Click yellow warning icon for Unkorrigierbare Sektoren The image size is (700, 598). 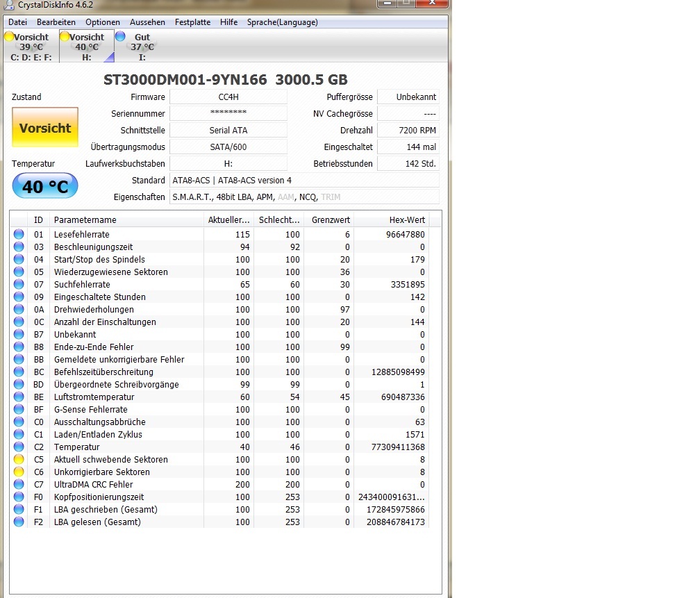tap(19, 472)
